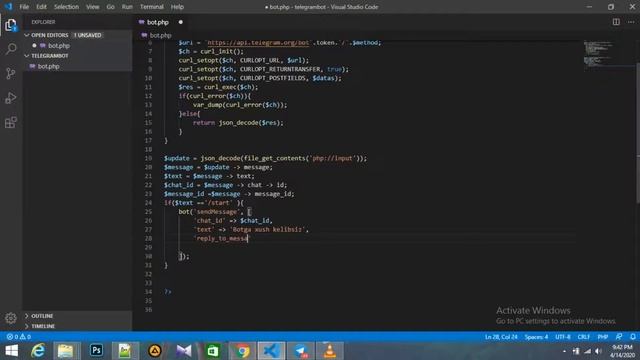The width and height of the screenshot is (640, 360).
Task: Open the Edit menu
Action: click(x=41, y=7)
